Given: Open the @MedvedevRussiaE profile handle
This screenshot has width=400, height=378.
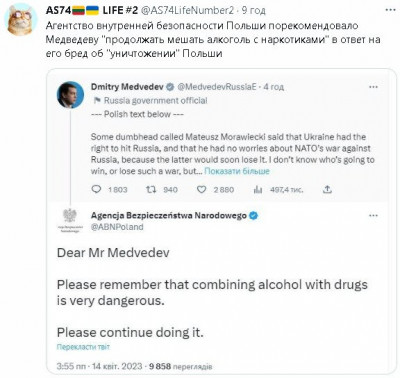Looking at the screenshot, I should [217, 87].
